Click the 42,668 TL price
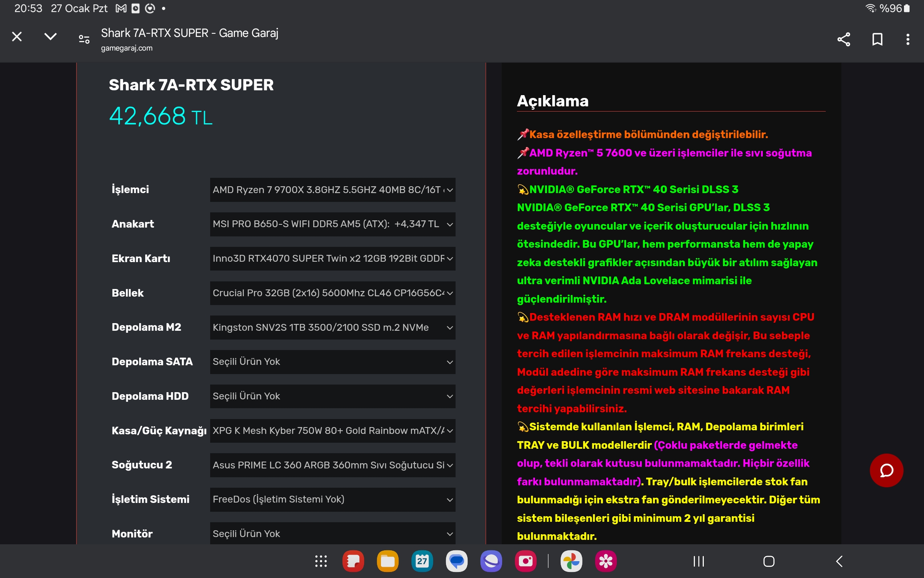Image resolution: width=924 pixels, height=578 pixels. point(161,116)
